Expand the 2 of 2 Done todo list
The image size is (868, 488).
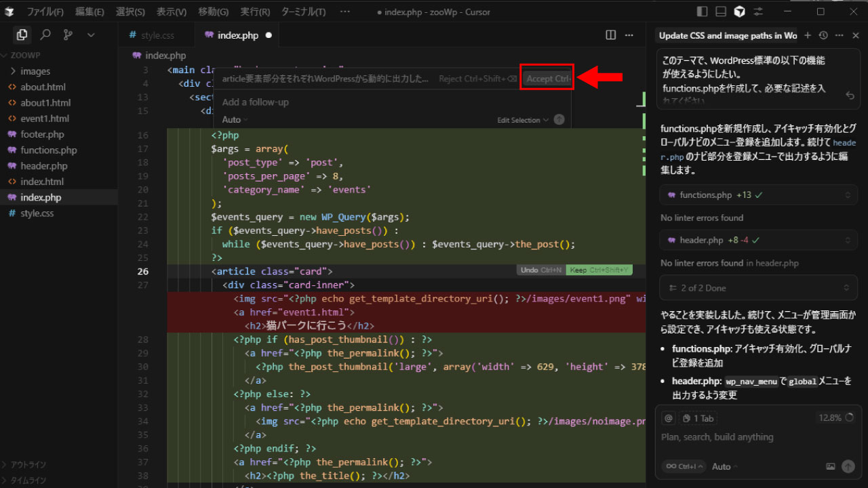[x=758, y=288]
